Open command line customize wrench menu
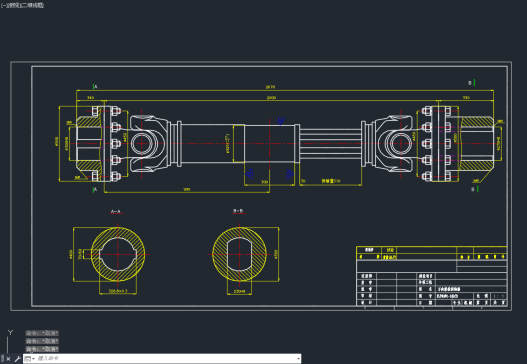The image size is (527, 364). point(17,359)
